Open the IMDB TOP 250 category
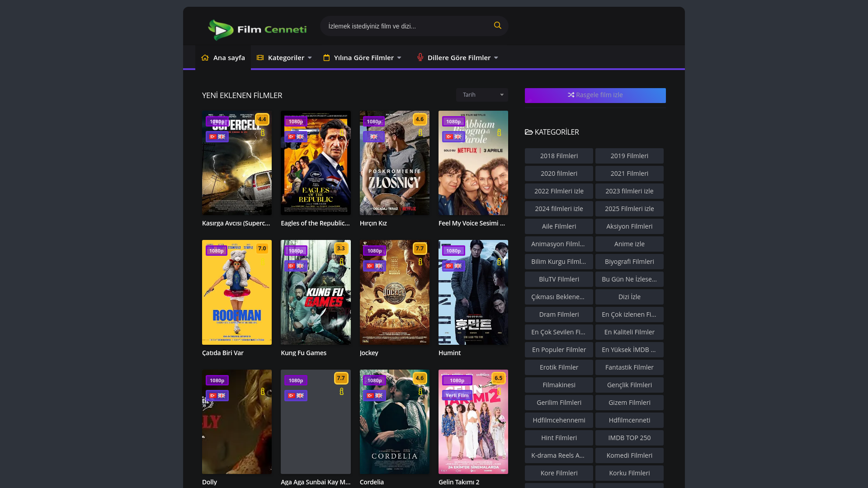This screenshot has height=488, width=868. (629, 438)
